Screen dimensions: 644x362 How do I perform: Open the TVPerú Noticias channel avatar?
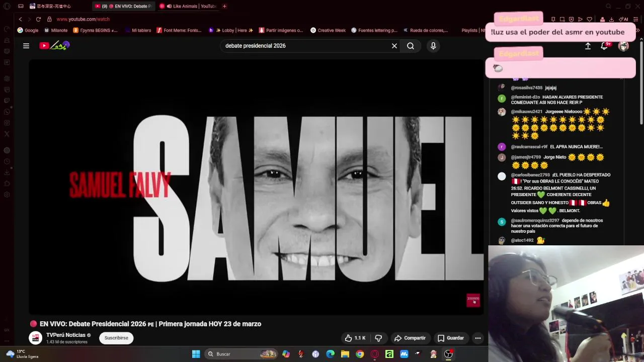click(35, 338)
